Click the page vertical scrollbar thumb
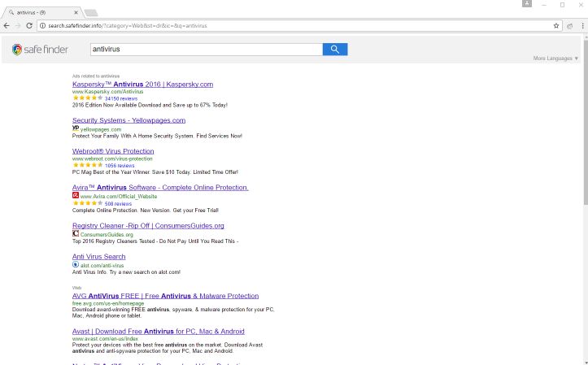The width and height of the screenshot is (588, 365). [585, 123]
